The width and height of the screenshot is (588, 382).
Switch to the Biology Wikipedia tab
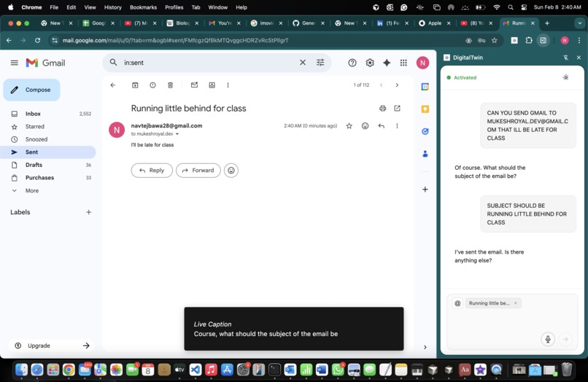coord(182,23)
